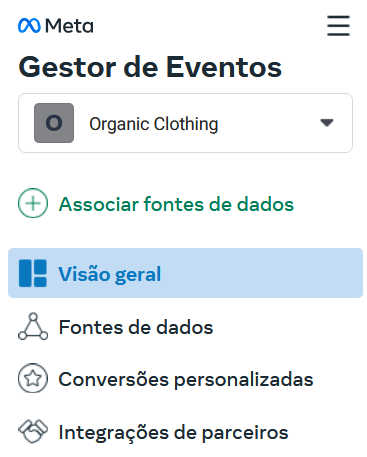Image resolution: width=367 pixels, height=457 pixels.
Task: Click the handshake partner integrations icon
Action: 33,431
